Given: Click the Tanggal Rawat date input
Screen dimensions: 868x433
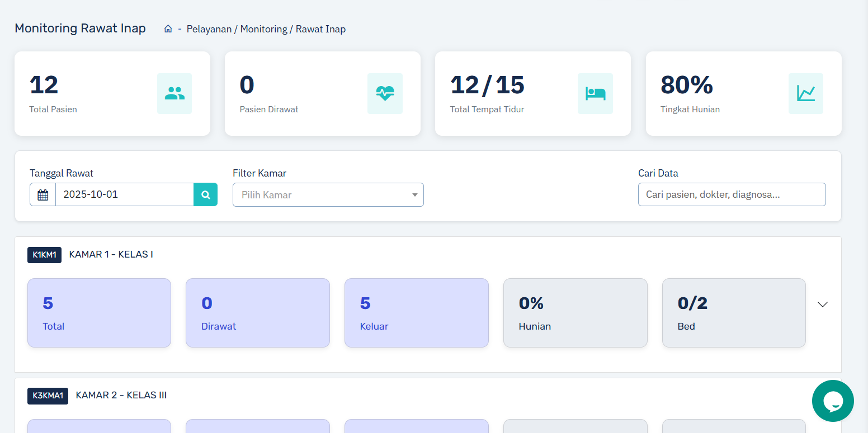Looking at the screenshot, I should click(x=124, y=194).
